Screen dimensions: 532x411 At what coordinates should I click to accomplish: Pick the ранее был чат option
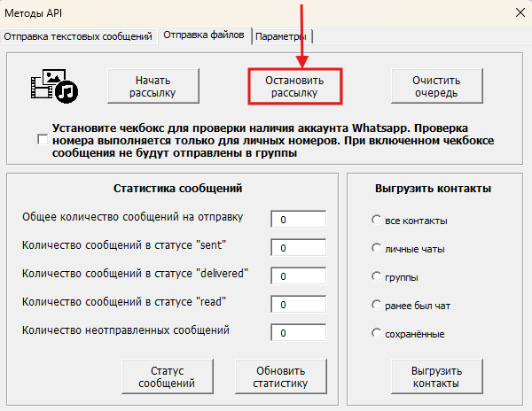[377, 306]
